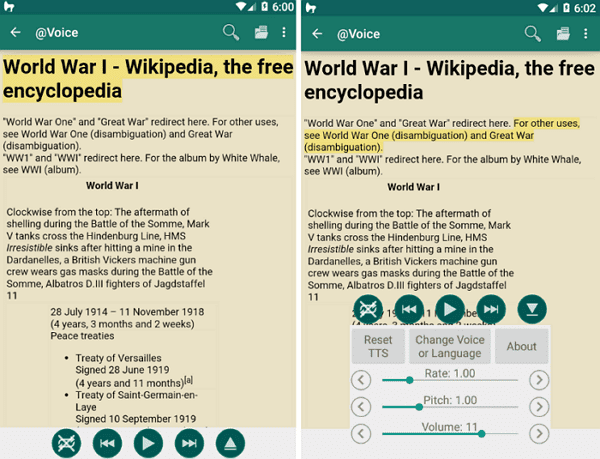Tap @Voice title in left app bar

pos(57,33)
